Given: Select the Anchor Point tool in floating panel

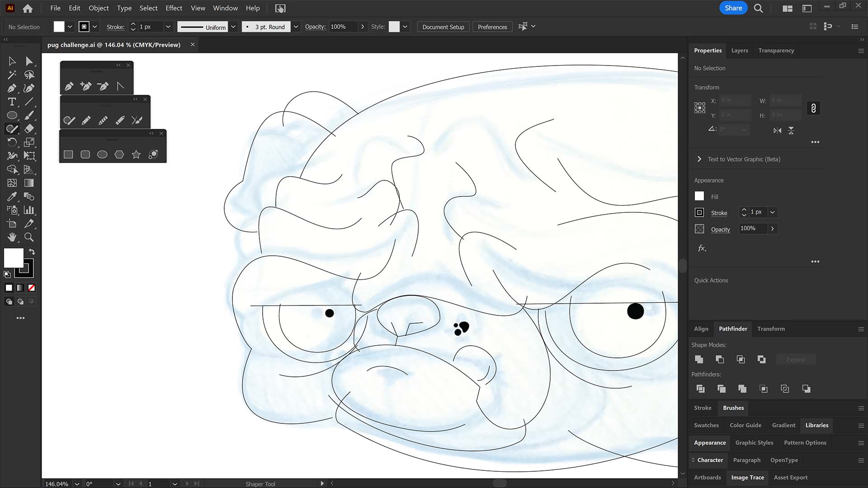Looking at the screenshot, I should (120, 86).
